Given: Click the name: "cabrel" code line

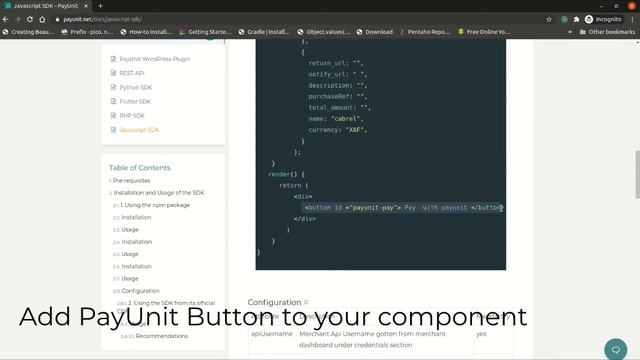Looking at the screenshot, I should pos(336,119).
